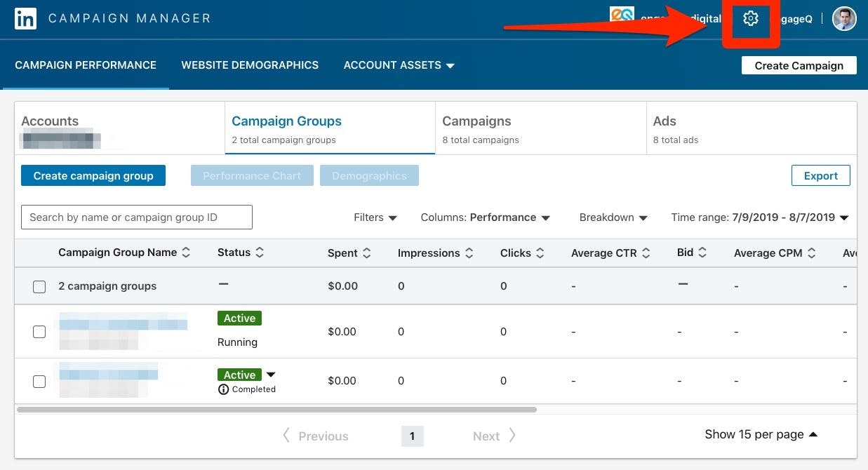Click the LinkedIn logo icon
The height and width of the screenshot is (470, 868).
pos(25,19)
